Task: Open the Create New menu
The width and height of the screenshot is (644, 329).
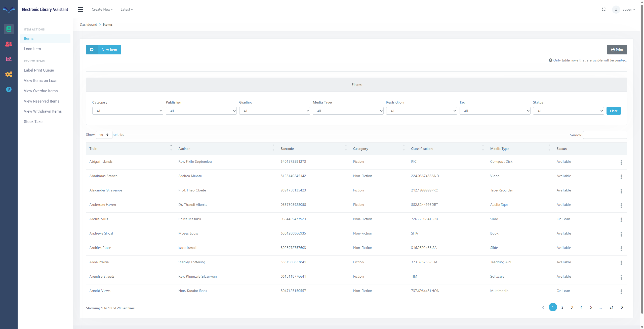Action: [102, 9]
